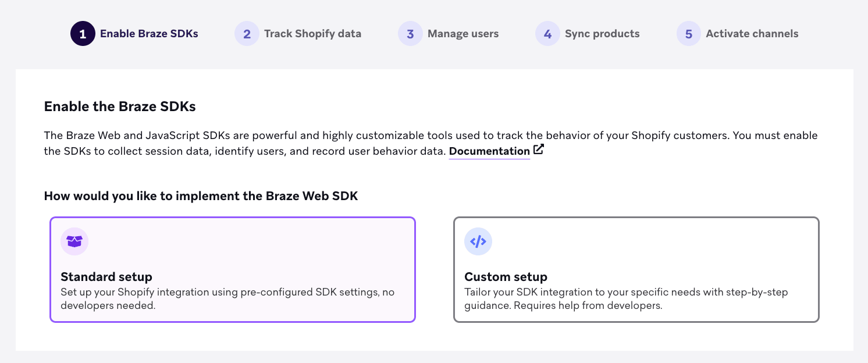This screenshot has width=868, height=363.
Task: Choose Standard setup as implementation method
Action: [x=233, y=269]
